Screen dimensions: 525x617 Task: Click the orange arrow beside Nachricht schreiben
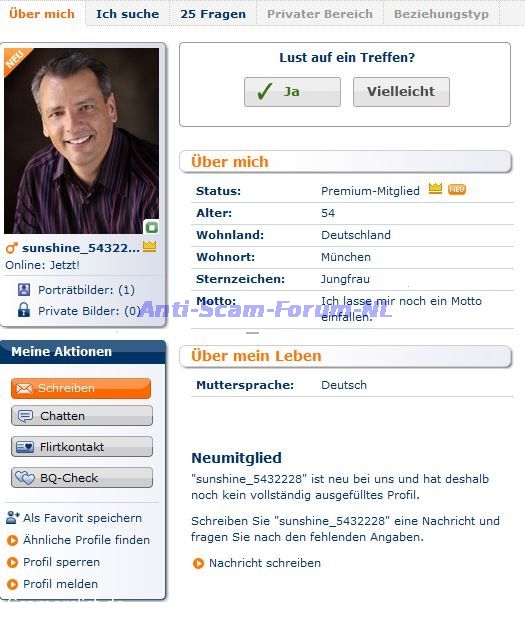[x=198, y=563]
